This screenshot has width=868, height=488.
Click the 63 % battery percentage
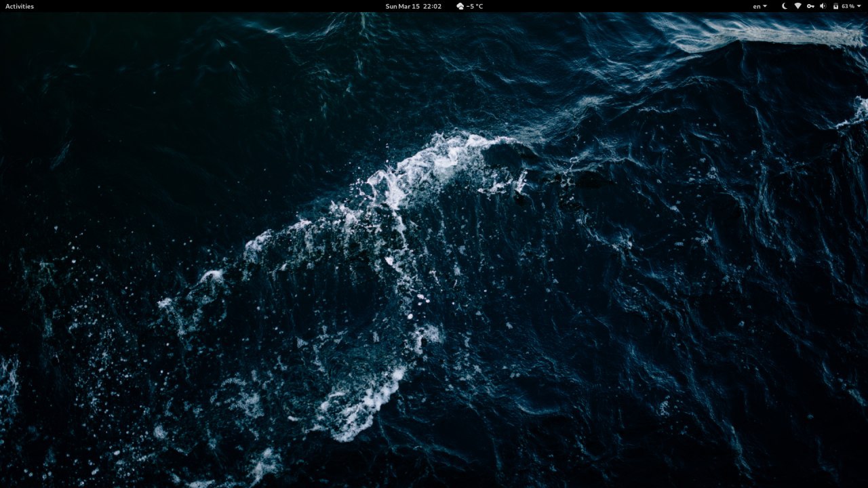(848, 6)
